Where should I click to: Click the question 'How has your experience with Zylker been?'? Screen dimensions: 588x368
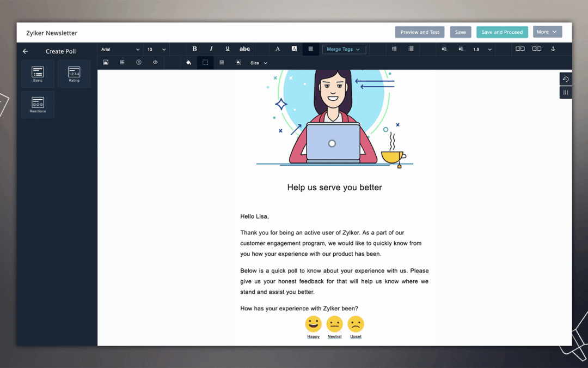pyautogui.click(x=299, y=308)
